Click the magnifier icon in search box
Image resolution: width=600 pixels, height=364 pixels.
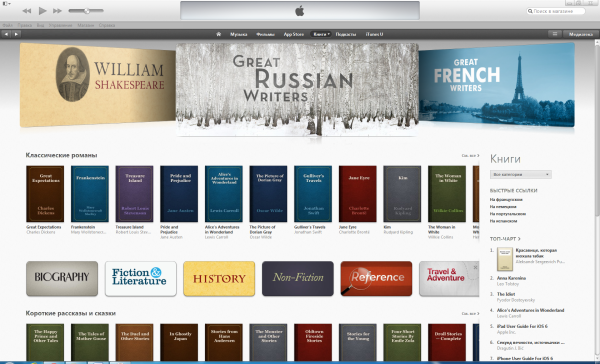tap(530, 11)
